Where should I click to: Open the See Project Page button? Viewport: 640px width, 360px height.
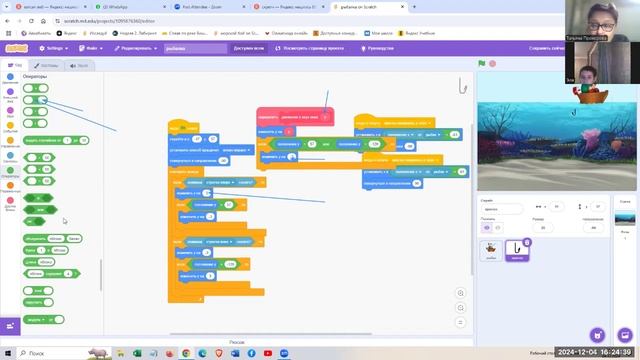309,48
